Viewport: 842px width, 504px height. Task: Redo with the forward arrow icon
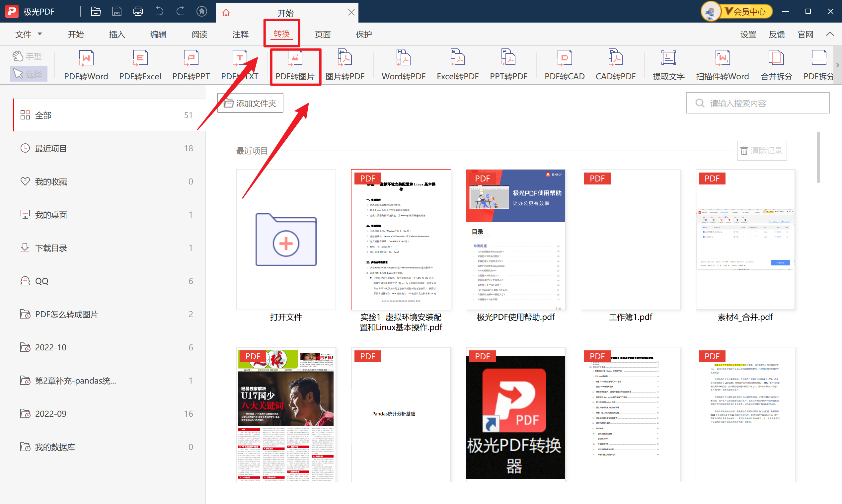click(180, 12)
